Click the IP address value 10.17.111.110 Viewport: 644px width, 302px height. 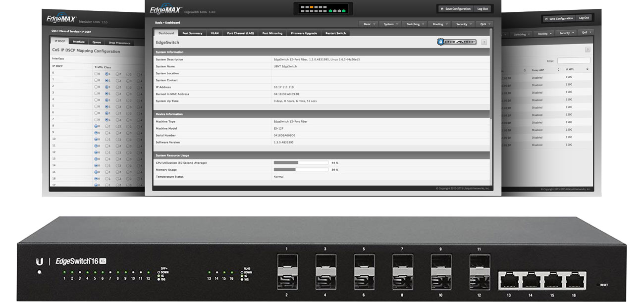(283, 87)
